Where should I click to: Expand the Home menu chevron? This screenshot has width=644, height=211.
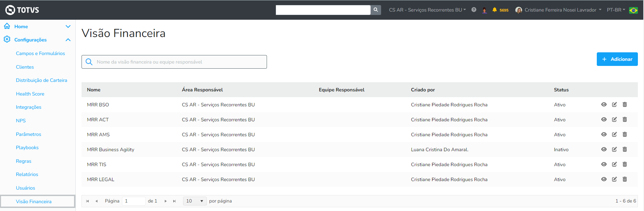click(x=68, y=27)
